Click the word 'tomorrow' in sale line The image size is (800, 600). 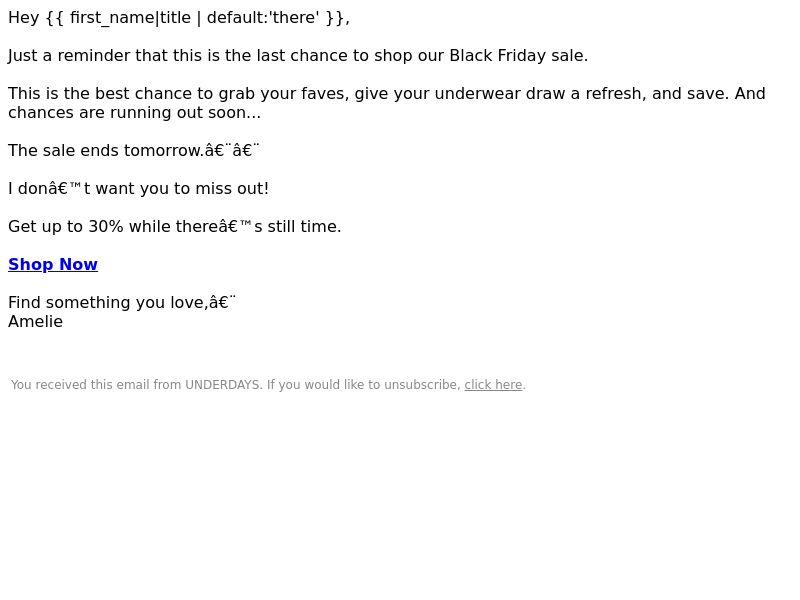164,151
